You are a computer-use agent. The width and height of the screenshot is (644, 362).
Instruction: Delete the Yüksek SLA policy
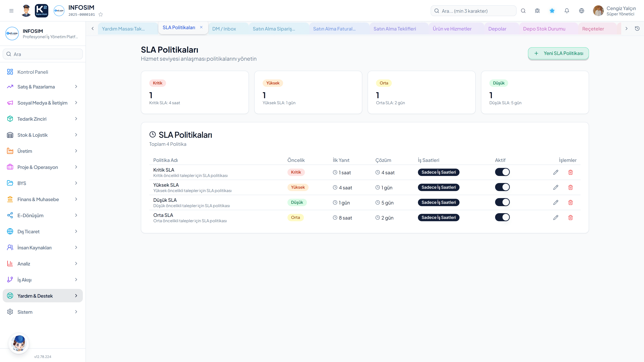click(570, 187)
